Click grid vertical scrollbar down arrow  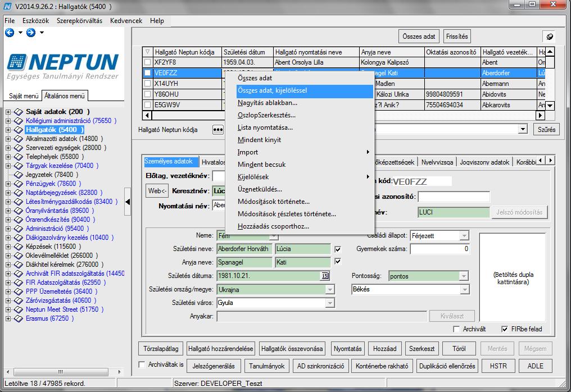click(x=550, y=106)
